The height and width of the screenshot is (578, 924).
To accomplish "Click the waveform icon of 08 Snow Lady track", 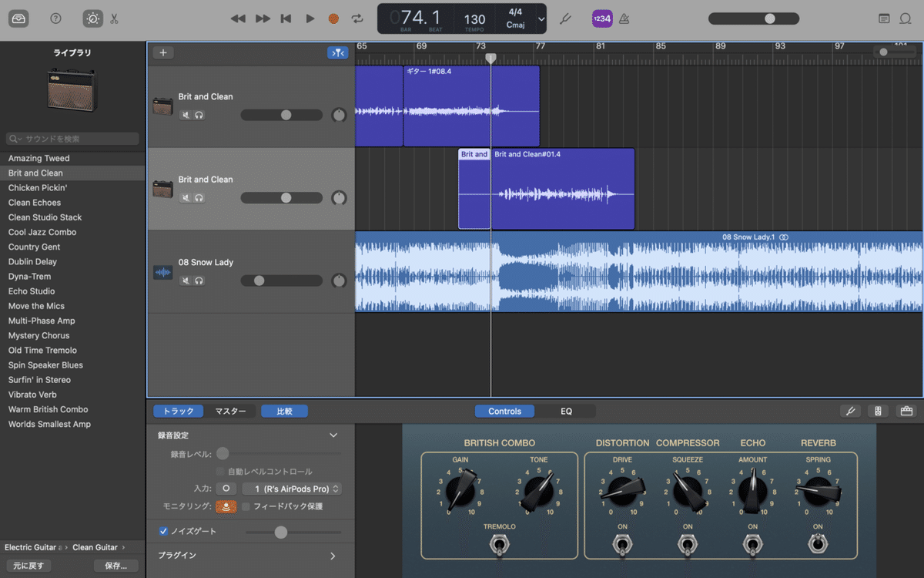I will point(162,272).
